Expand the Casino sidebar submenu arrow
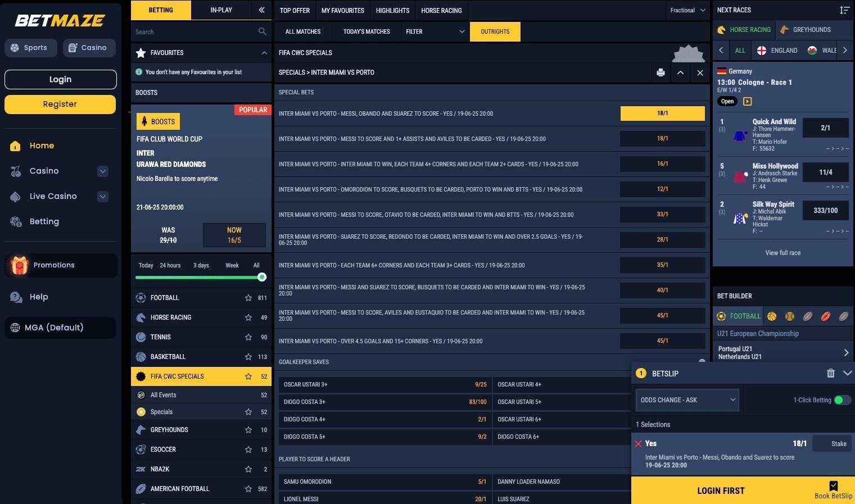855x504 pixels. pos(102,171)
